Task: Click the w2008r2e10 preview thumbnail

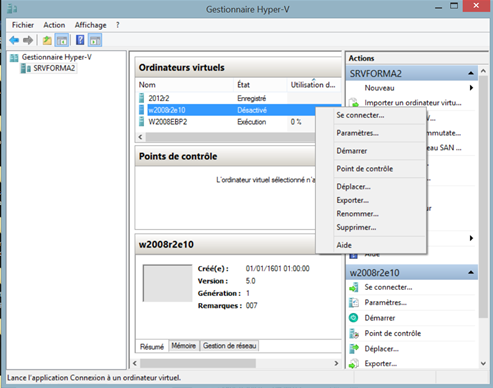Action: pyautogui.click(x=168, y=283)
